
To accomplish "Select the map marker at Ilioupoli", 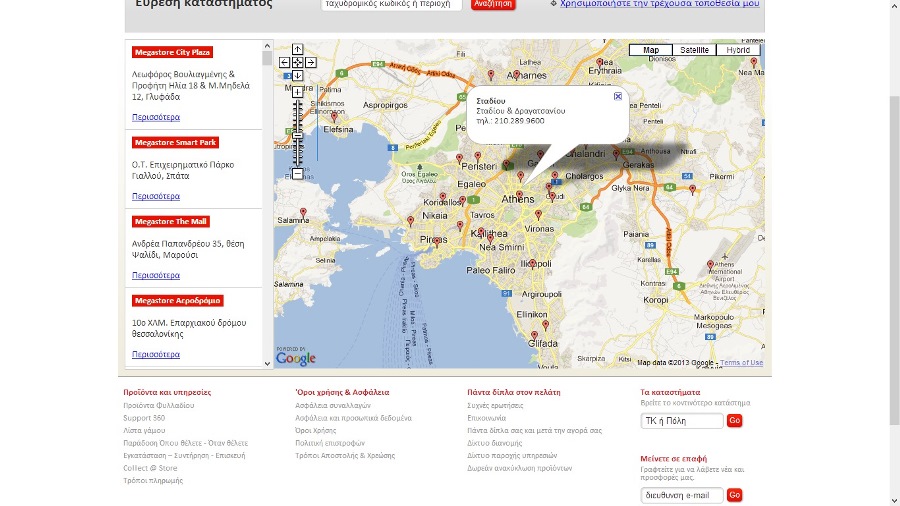I will [533, 264].
